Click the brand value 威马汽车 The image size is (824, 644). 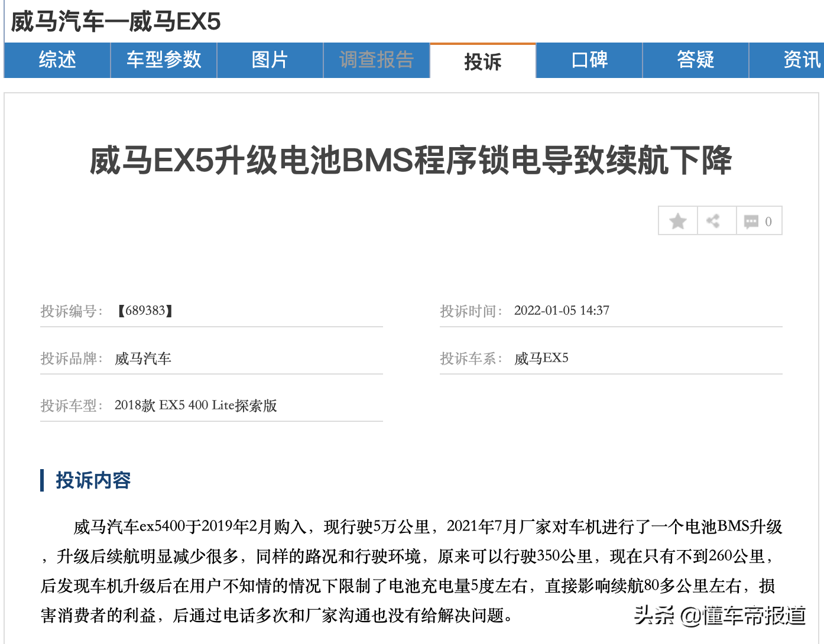[143, 358]
